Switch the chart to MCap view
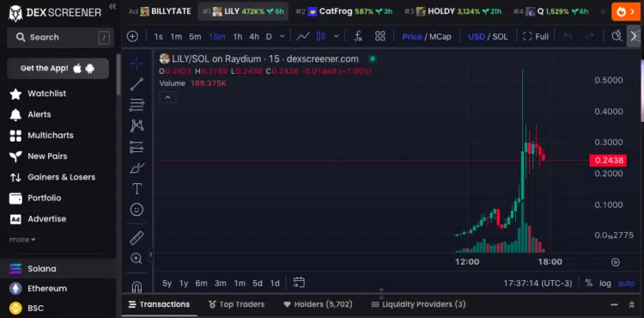 [440, 37]
